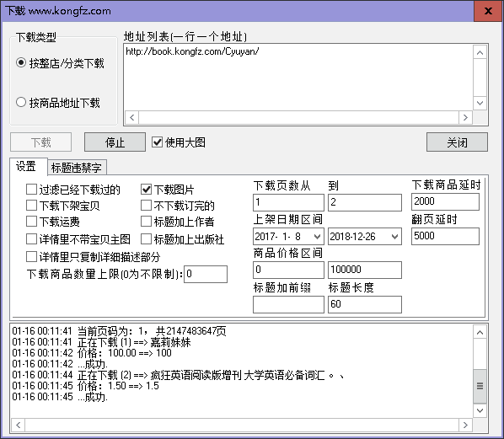The width and height of the screenshot is (504, 439).
Task: Click log line 价格: 100.00 ==> 100
Action: click(92, 353)
